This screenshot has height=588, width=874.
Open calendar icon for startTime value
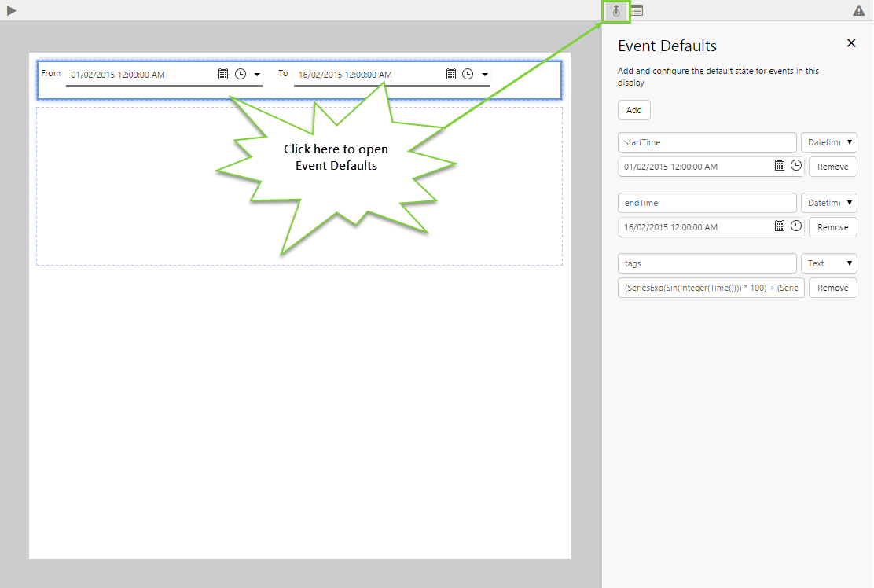point(780,166)
